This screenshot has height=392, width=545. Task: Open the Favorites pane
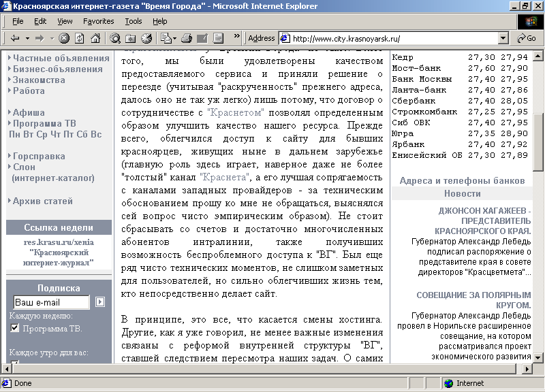[131, 38]
